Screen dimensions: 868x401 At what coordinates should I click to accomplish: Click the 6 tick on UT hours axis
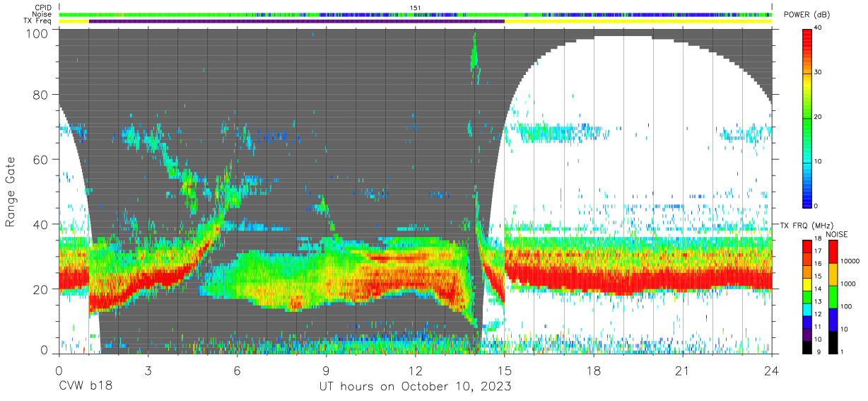pyautogui.click(x=237, y=371)
